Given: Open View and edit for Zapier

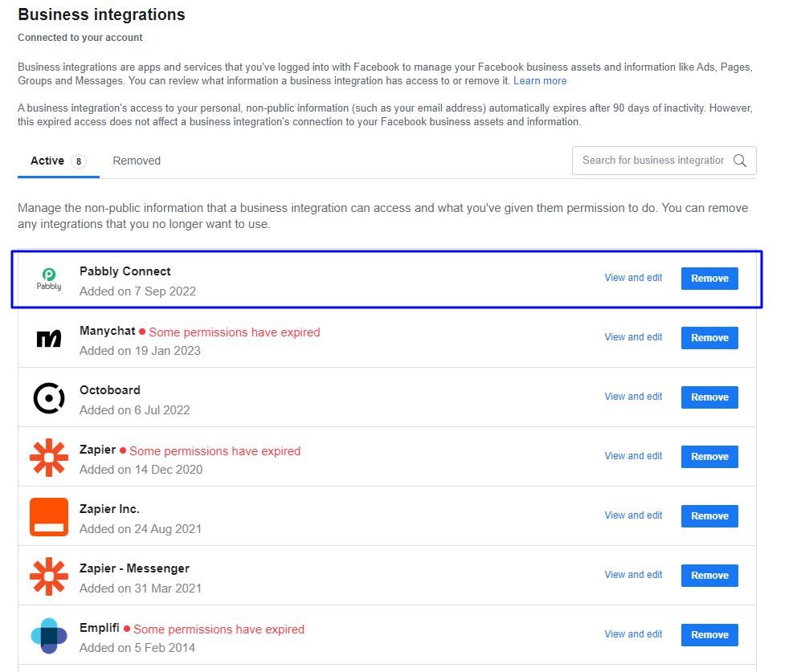Looking at the screenshot, I should pos(633,455).
